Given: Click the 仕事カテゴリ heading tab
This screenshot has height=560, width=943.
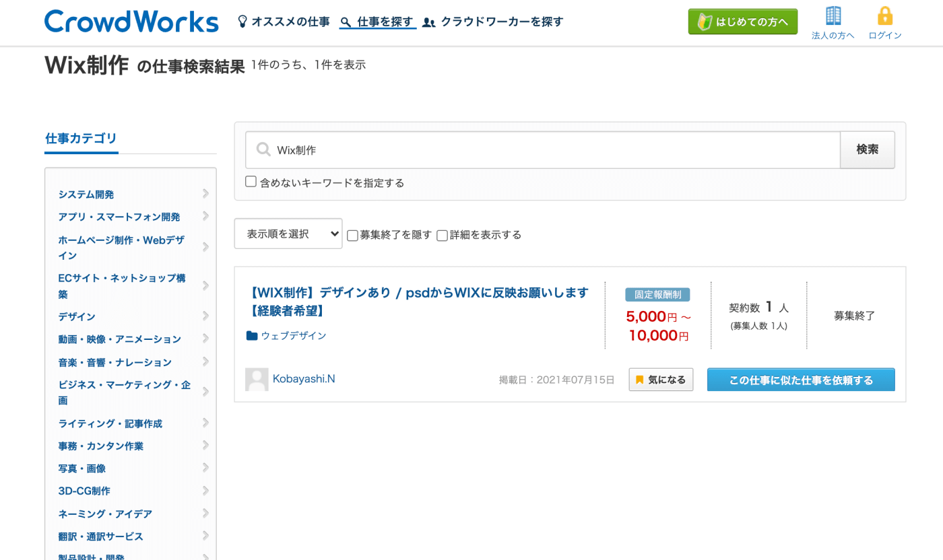Looking at the screenshot, I should pyautogui.click(x=81, y=139).
